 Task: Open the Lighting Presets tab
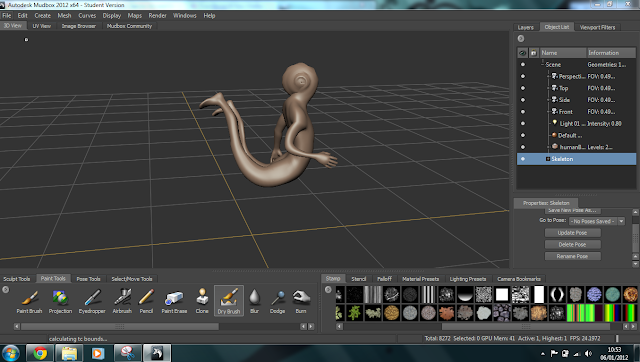pyautogui.click(x=468, y=279)
